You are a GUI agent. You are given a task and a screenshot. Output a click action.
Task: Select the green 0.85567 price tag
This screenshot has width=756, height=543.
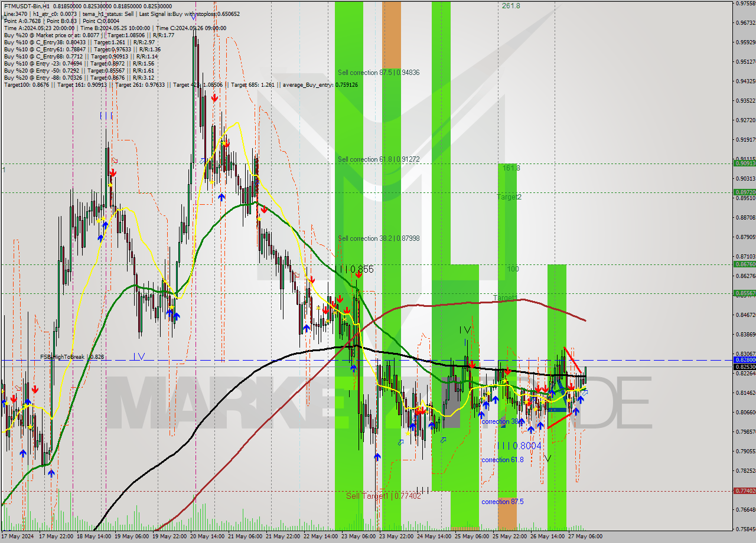pos(744,293)
